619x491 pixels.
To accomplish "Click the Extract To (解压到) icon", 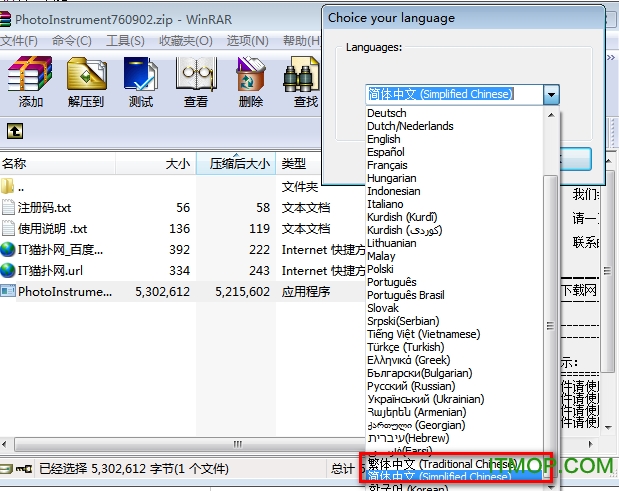I will pos(86,78).
